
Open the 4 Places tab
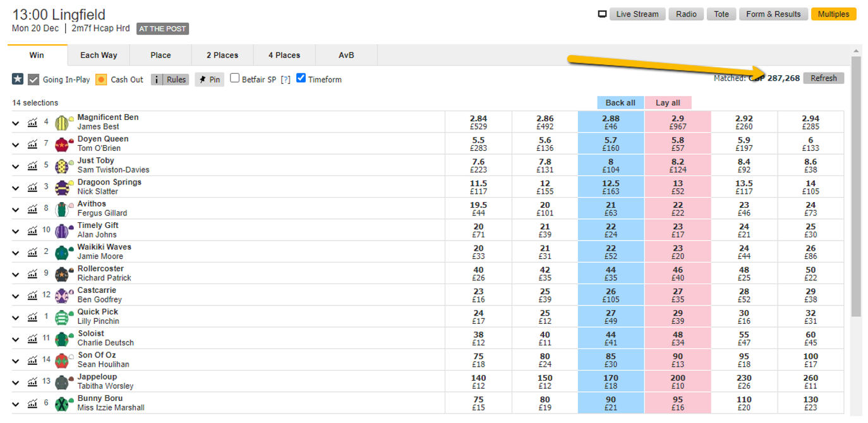284,55
